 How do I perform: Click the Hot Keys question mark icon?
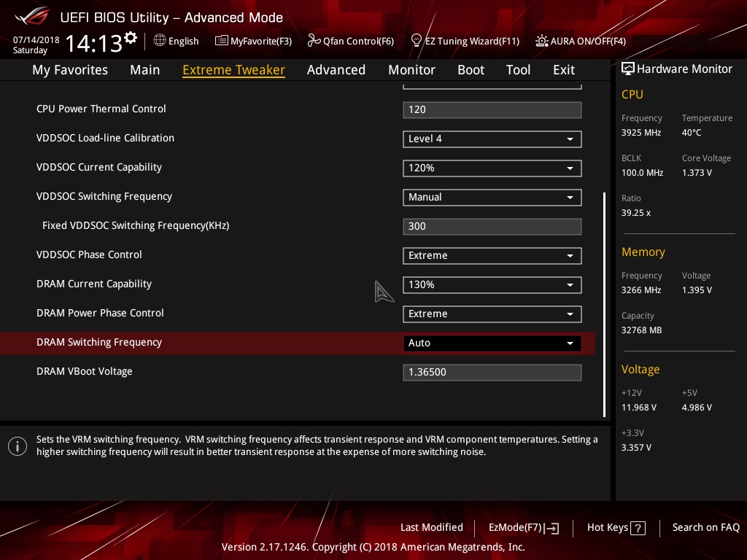tap(638, 528)
